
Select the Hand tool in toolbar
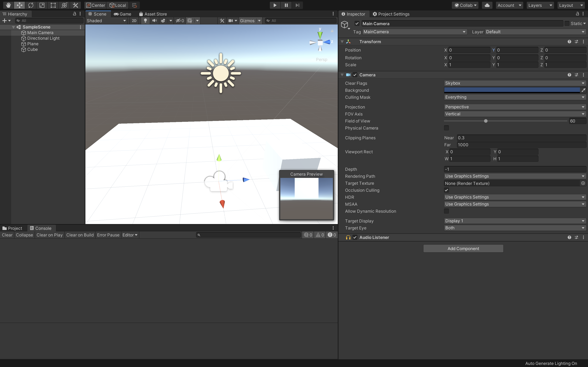[8, 5]
